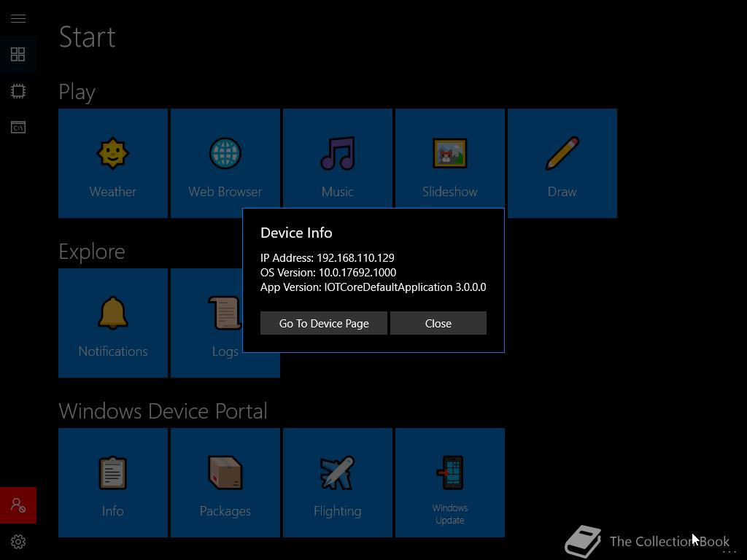This screenshot has width=747, height=560.
Task: Select the Start tiles grid sidebar icon
Action: point(18,54)
